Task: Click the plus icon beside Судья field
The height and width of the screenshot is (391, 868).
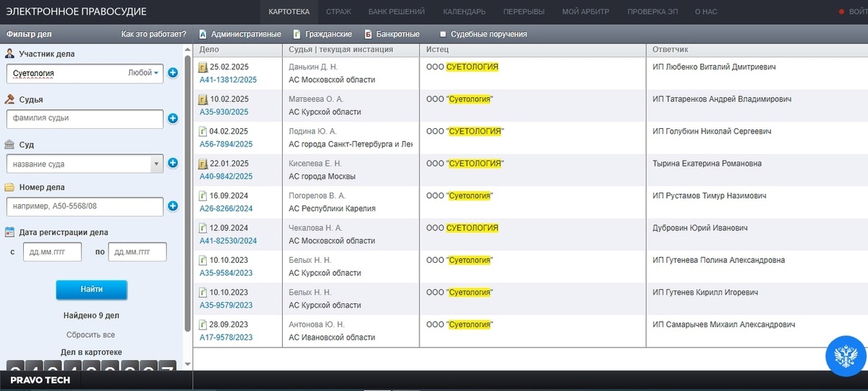Action: pos(173,118)
